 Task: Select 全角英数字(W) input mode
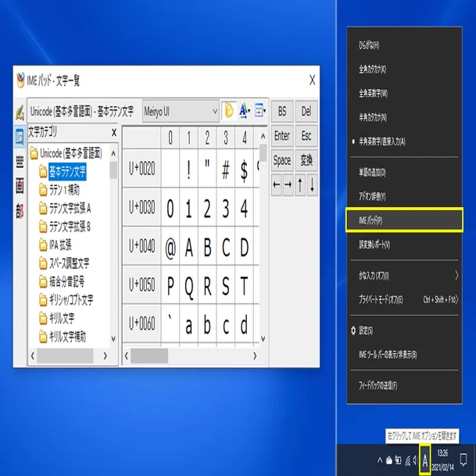click(x=404, y=94)
